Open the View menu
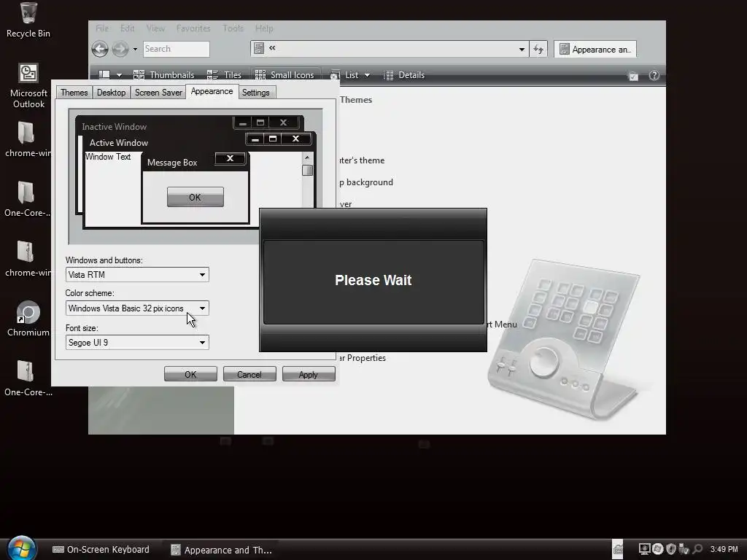This screenshot has width=747, height=560. point(155,28)
